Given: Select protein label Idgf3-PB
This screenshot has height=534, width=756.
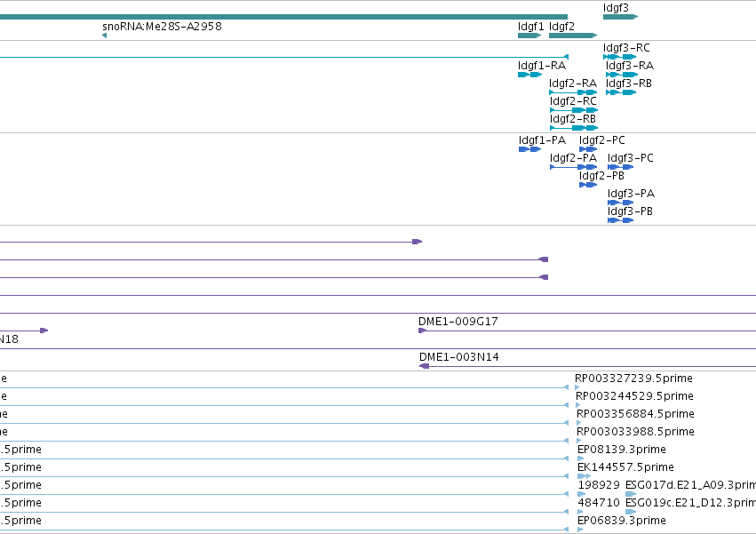Looking at the screenshot, I should click(x=630, y=211).
